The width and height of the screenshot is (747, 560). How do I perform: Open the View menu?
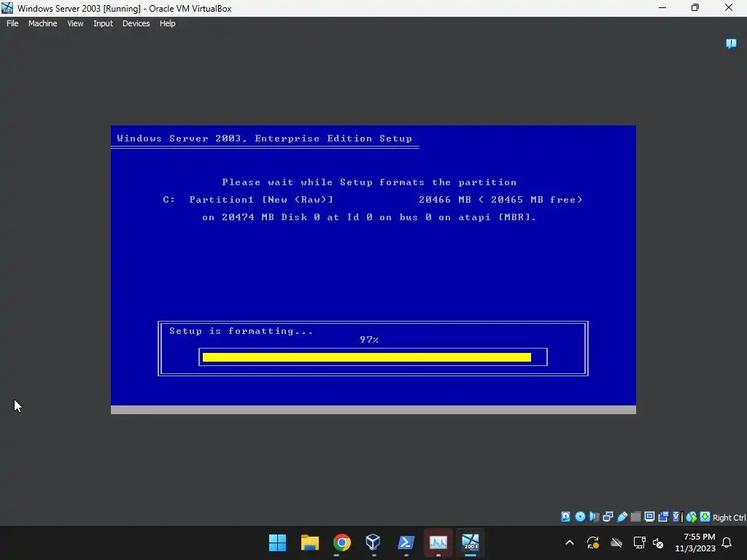point(75,23)
